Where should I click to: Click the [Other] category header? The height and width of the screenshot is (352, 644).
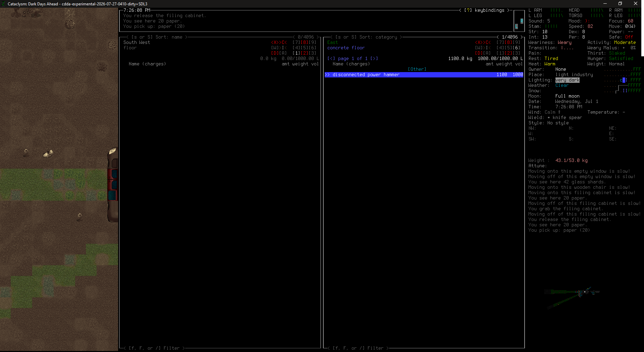(x=417, y=69)
